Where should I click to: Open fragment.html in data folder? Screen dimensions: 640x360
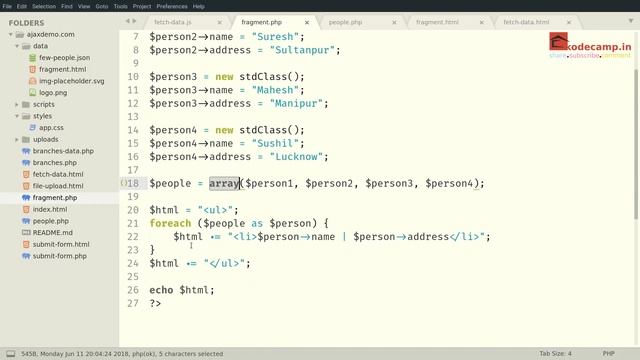click(62, 69)
